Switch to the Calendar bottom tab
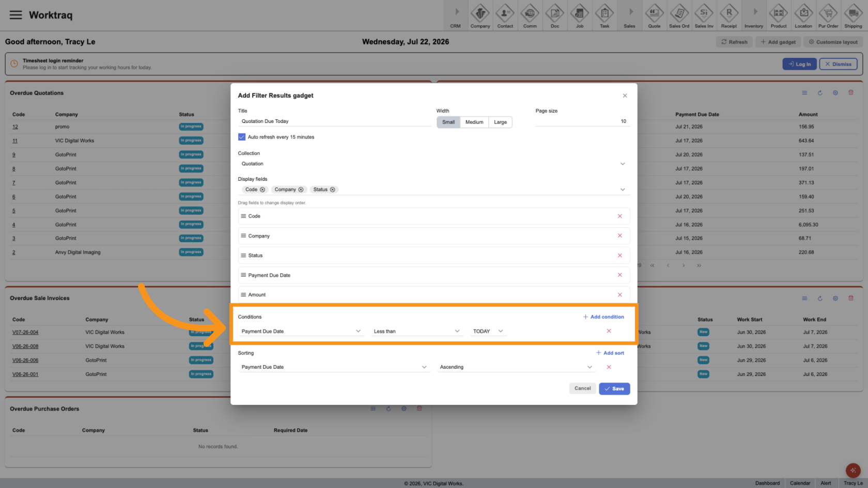This screenshot has height=488, width=868. coord(800,483)
